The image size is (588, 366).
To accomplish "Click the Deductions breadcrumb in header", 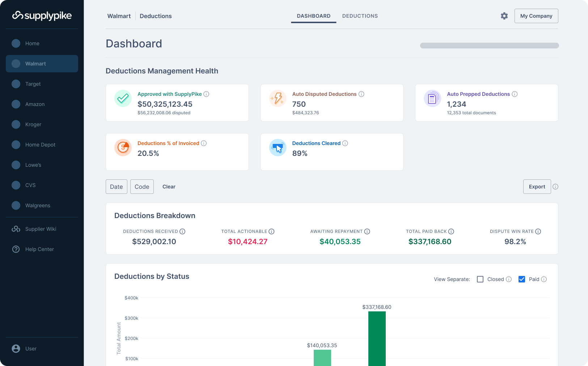I will [156, 16].
